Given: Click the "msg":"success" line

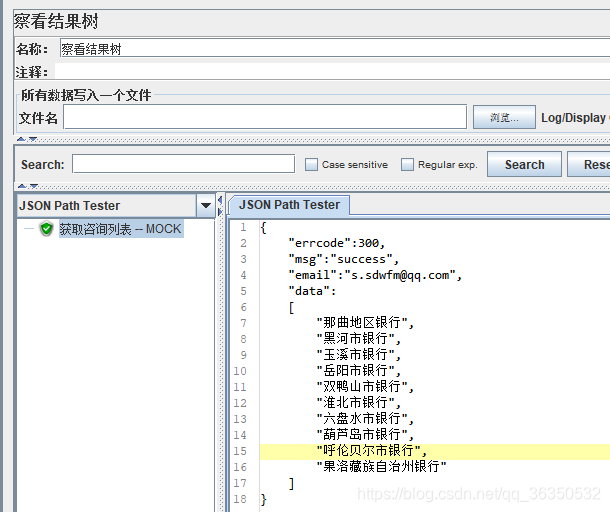Looking at the screenshot, I should pyautogui.click(x=344, y=259).
